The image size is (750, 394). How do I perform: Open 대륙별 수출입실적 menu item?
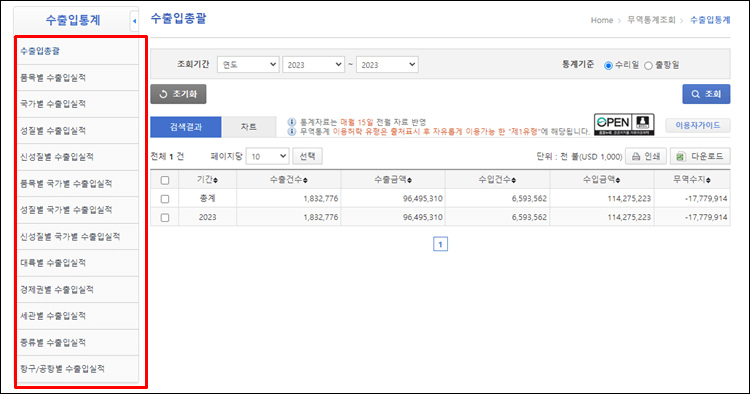pyautogui.click(x=78, y=263)
